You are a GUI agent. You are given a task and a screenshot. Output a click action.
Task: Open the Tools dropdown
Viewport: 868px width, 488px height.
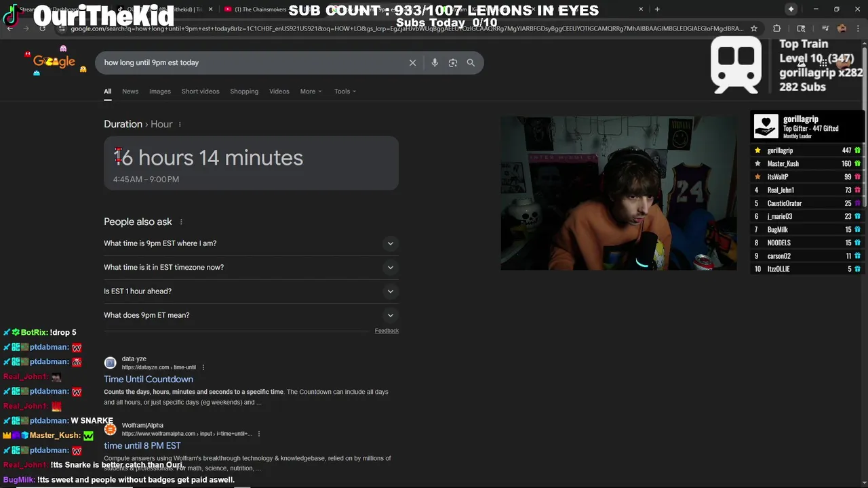tap(344, 91)
